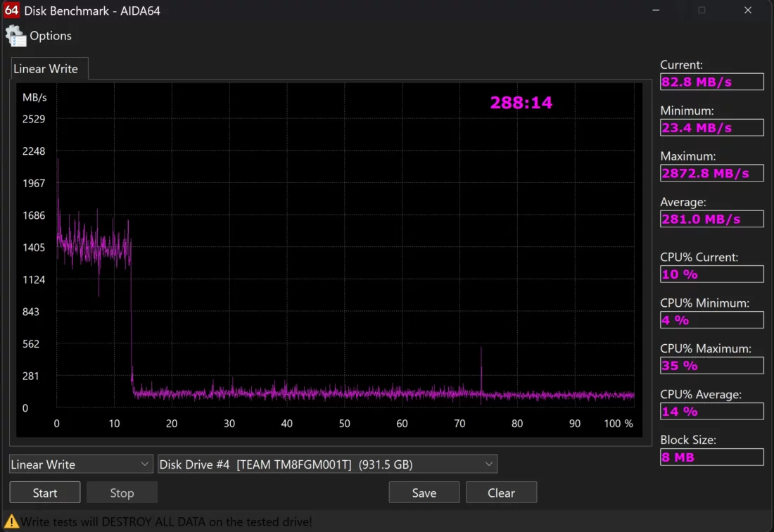Click the 2529 value on graph Y axis
The height and width of the screenshot is (532, 774).
click(x=34, y=119)
